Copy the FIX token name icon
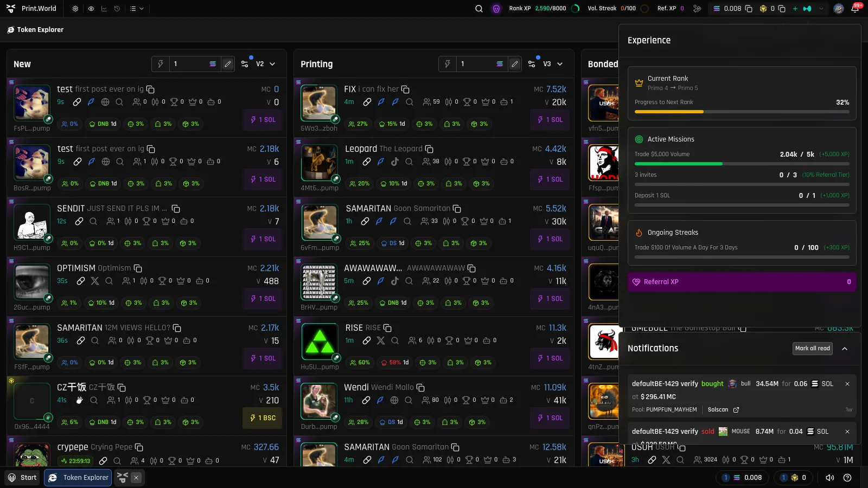868x488 pixels. (405, 89)
